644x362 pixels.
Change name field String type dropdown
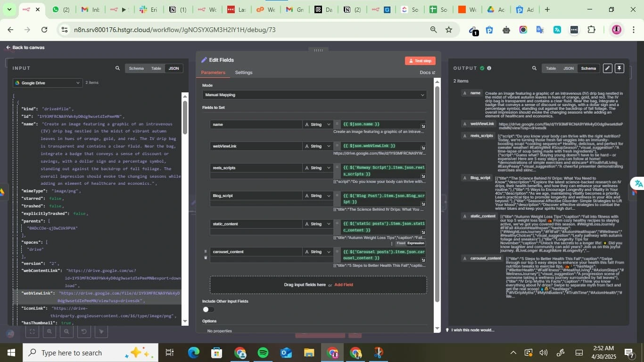pos(318,124)
